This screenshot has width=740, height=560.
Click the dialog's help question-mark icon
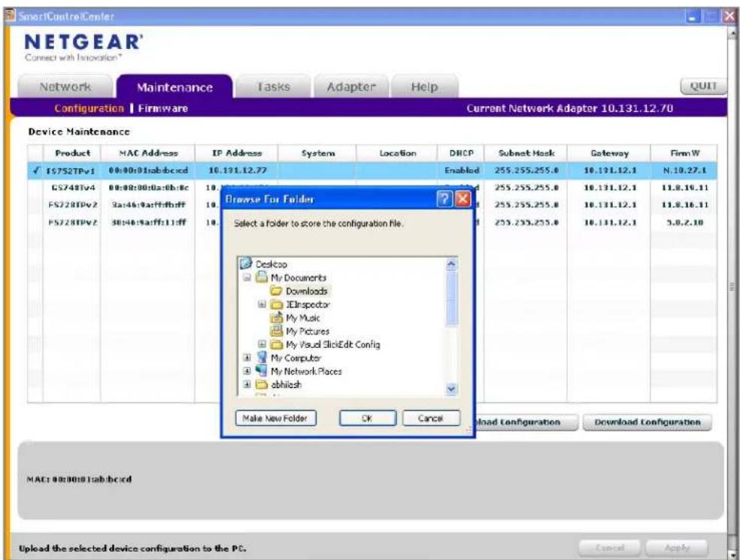coord(444,199)
